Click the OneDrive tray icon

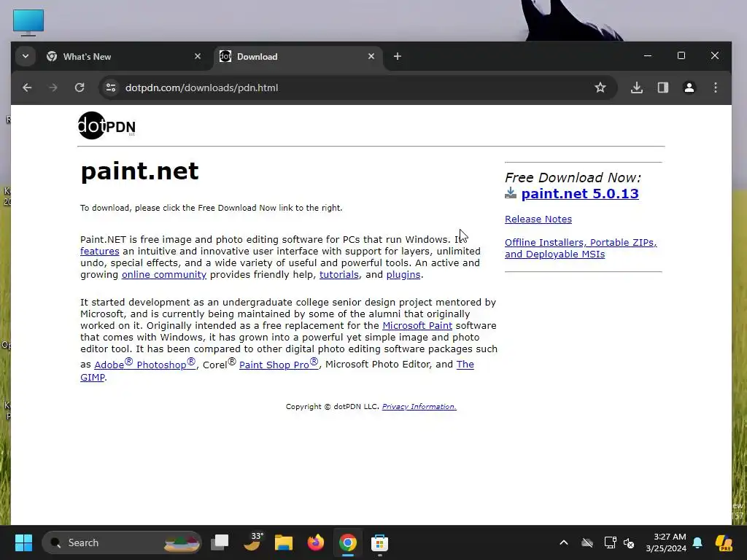click(x=587, y=542)
